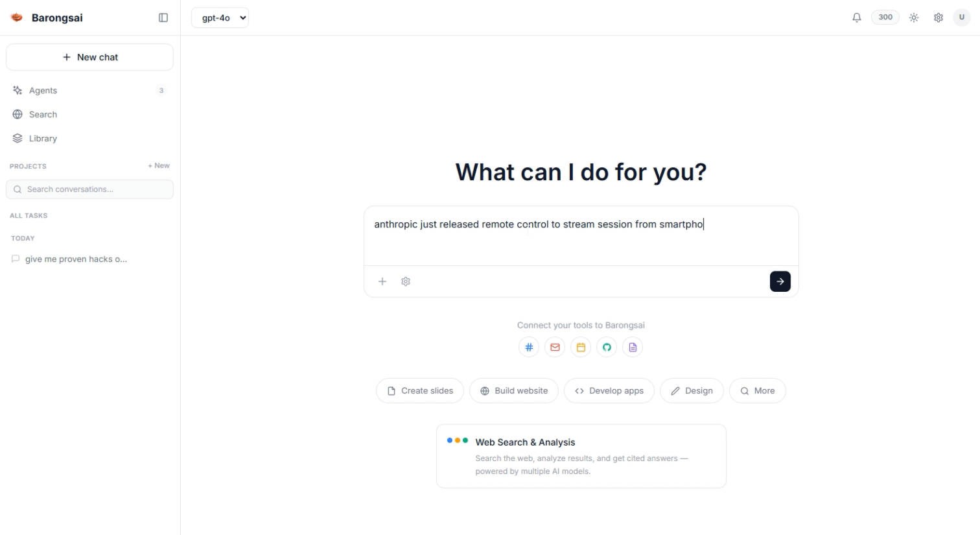Click the 'What can I do for you?' heading

point(581,172)
